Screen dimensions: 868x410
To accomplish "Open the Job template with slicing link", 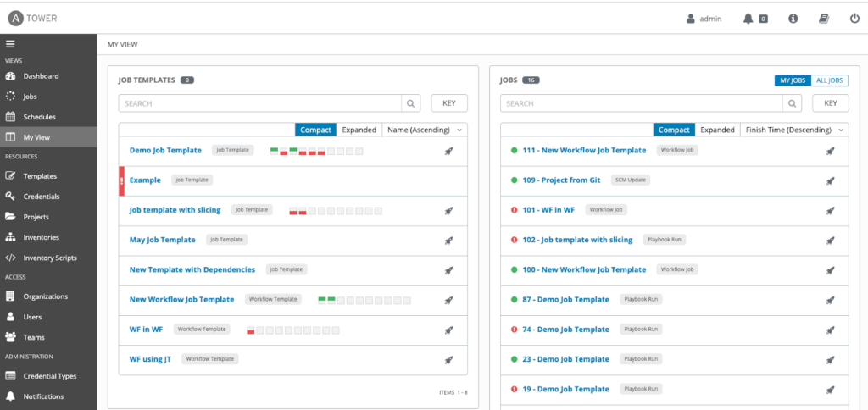I will coord(175,209).
